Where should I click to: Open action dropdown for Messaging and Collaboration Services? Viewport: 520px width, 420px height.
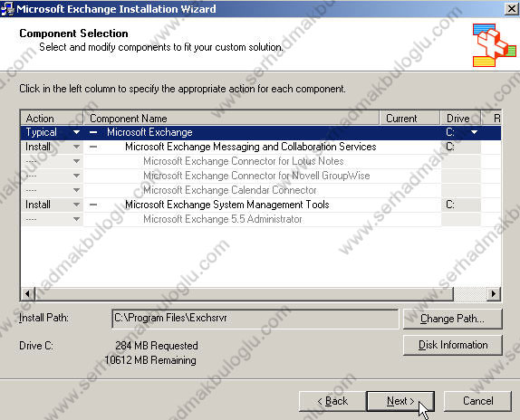pos(76,147)
